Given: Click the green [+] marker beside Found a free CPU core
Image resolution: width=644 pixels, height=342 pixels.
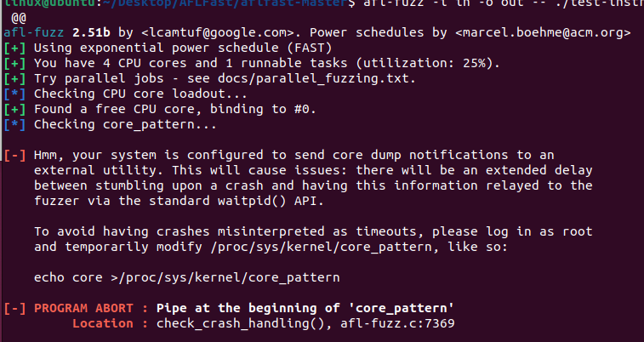Looking at the screenshot, I should (14, 109).
